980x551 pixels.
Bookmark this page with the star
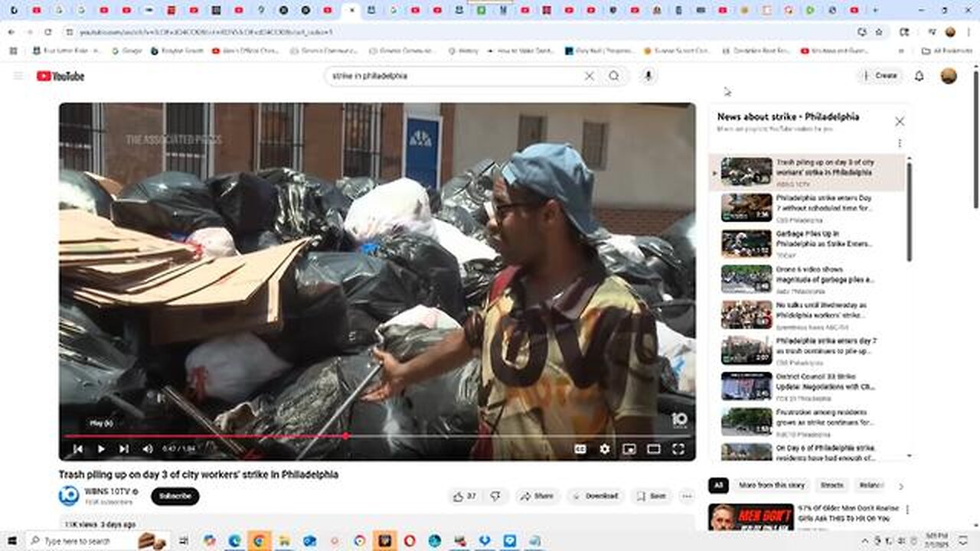[x=879, y=32]
